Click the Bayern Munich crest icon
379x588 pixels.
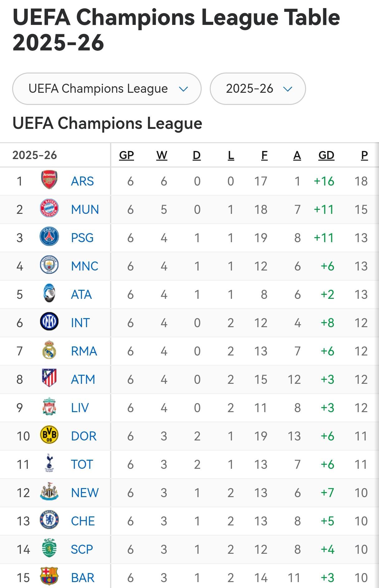[x=49, y=208]
